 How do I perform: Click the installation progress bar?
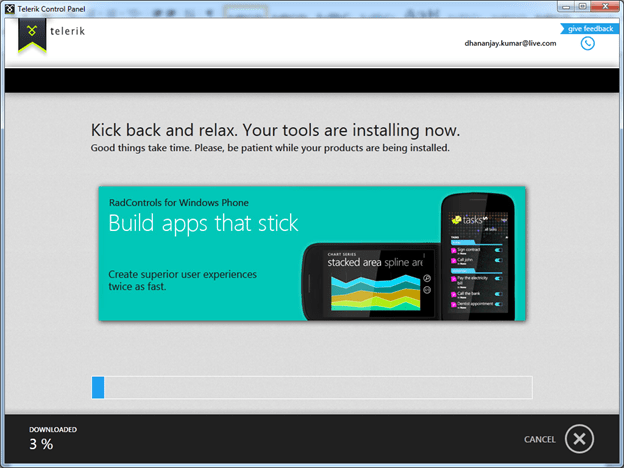[311, 387]
